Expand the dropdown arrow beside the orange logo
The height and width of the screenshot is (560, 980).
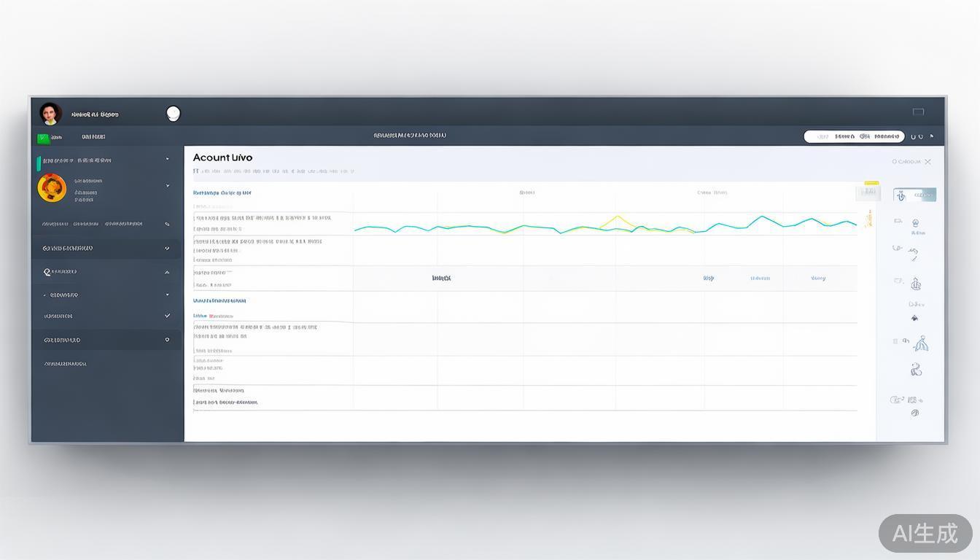[167, 186]
